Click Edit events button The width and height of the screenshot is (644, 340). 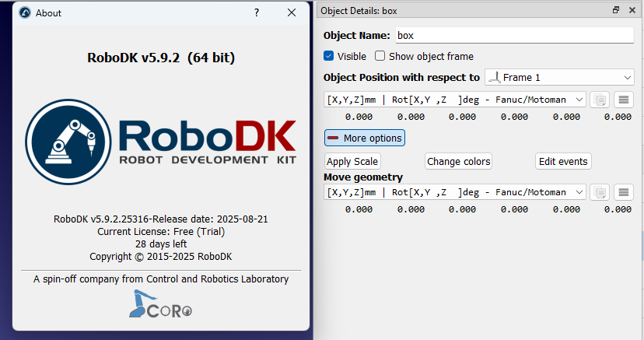563,161
